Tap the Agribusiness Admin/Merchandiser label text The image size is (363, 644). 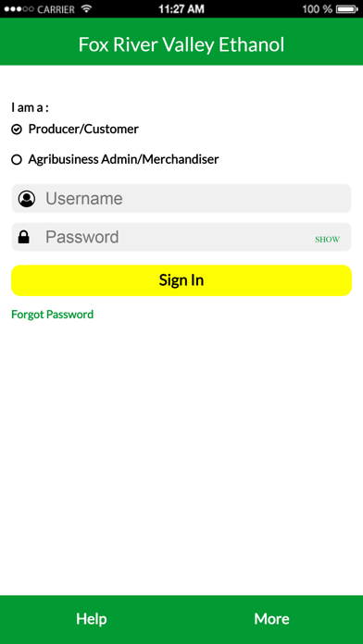click(x=123, y=159)
